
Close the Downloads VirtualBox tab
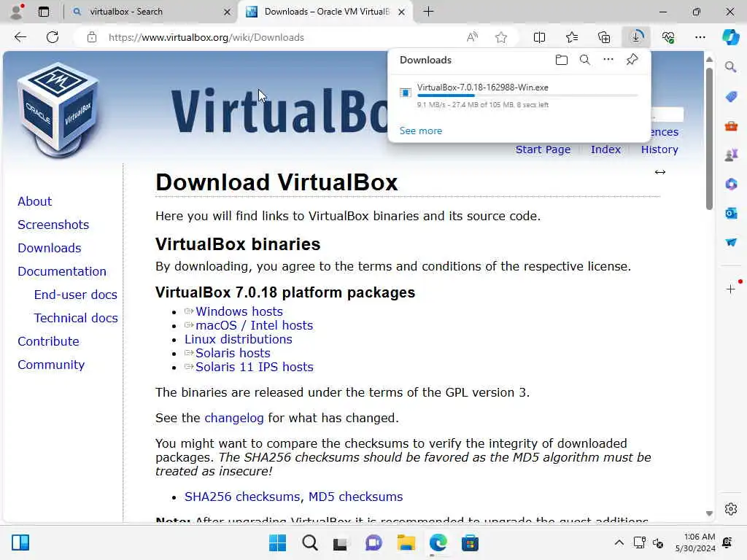tap(402, 12)
